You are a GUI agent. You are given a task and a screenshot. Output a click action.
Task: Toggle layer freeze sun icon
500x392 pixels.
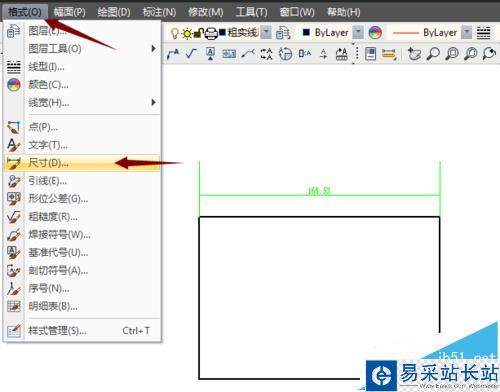tap(187, 33)
